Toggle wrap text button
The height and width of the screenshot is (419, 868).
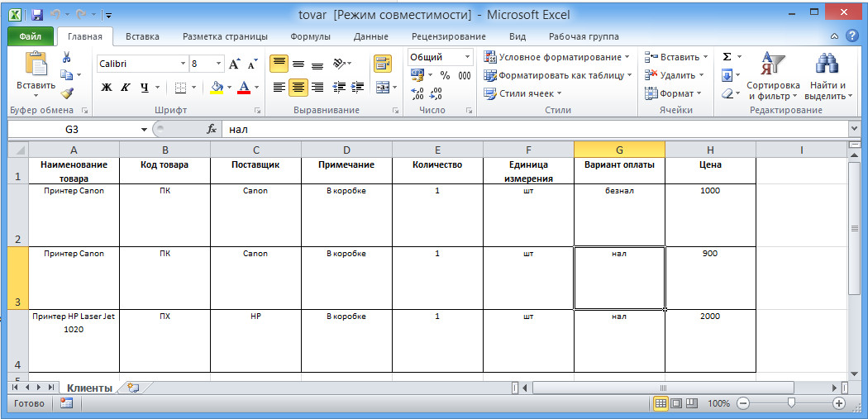383,64
